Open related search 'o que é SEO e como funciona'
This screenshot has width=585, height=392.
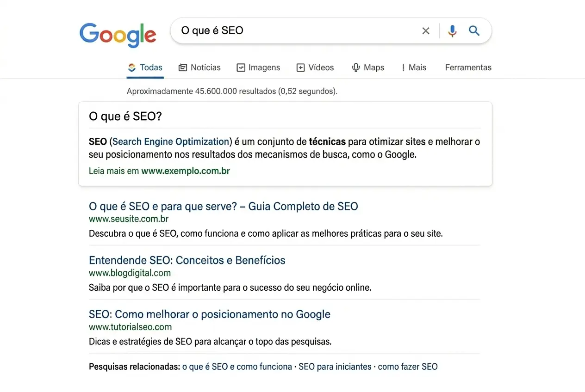(237, 367)
